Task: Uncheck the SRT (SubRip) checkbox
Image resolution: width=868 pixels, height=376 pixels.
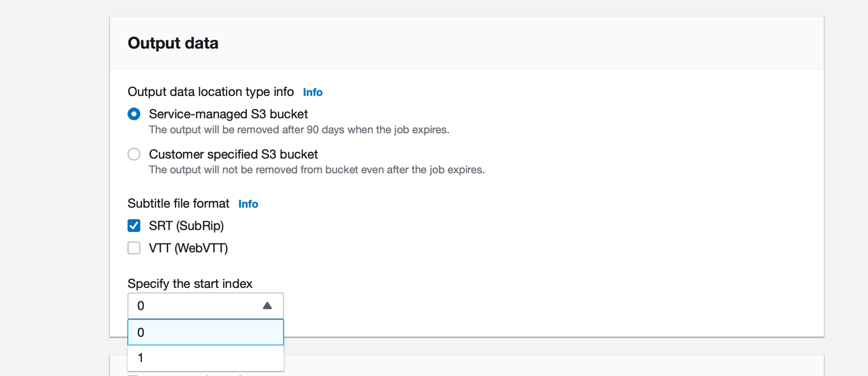Action: [x=134, y=226]
